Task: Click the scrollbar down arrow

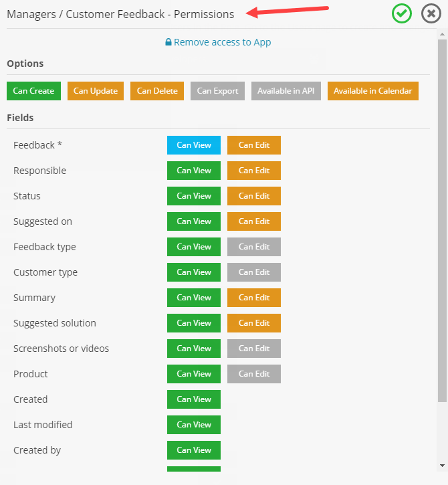Action: coord(442,465)
